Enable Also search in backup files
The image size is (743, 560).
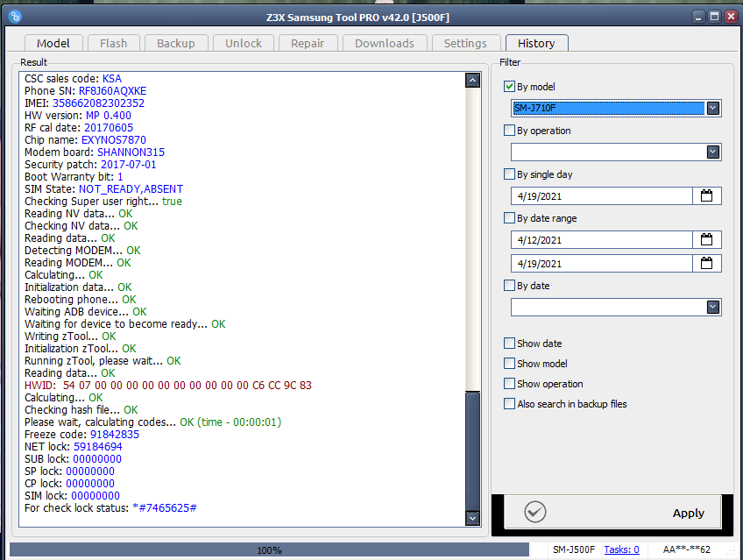tap(509, 404)
